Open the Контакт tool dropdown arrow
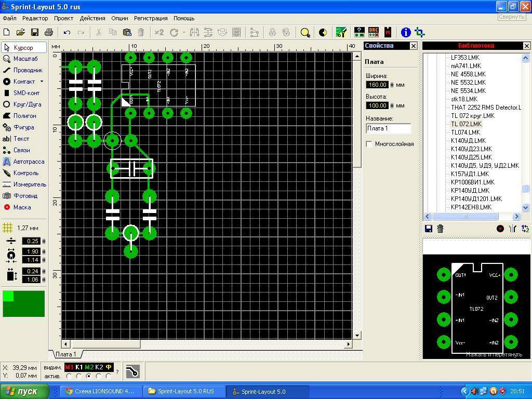 [x=42, y=82]
